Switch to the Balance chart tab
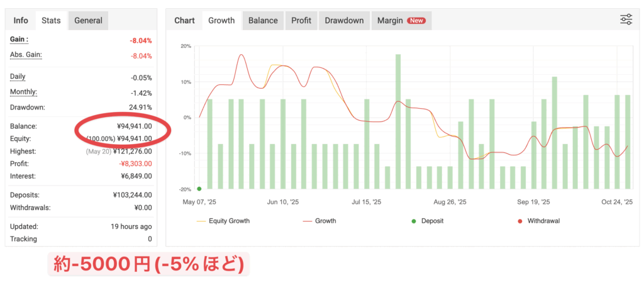The height and width of the screenshot is (285, 644). click(263, 20)
